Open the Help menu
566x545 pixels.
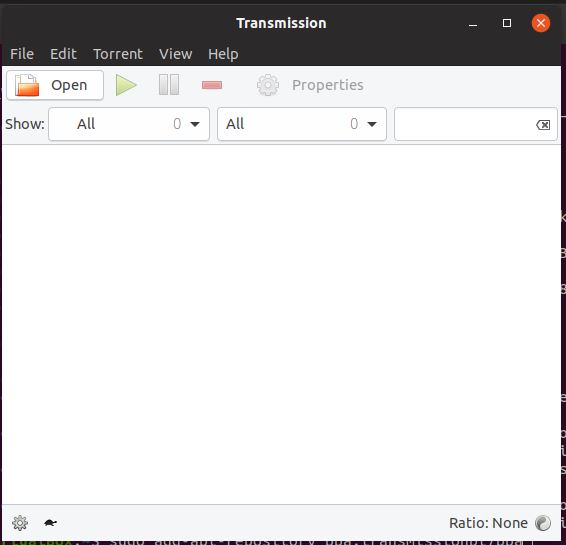click(223, 54)
